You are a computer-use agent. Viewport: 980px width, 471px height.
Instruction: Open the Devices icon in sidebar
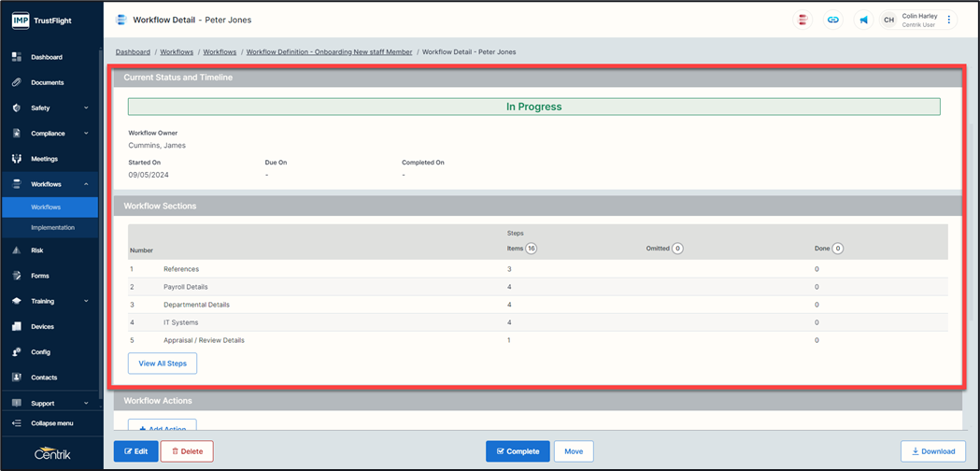[x=17, y=327]
